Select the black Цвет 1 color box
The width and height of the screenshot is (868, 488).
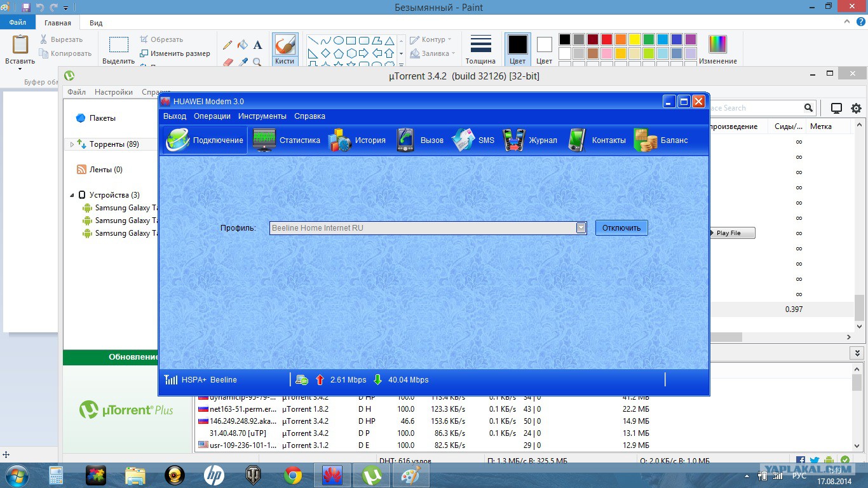(517, 50)
